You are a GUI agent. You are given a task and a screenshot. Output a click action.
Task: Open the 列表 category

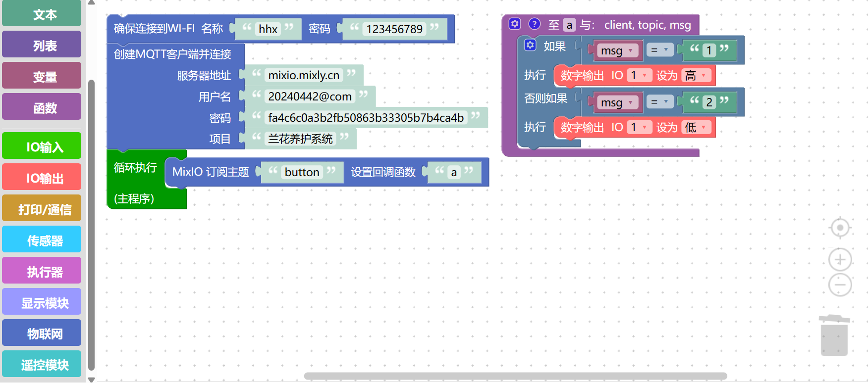[42, 45]
